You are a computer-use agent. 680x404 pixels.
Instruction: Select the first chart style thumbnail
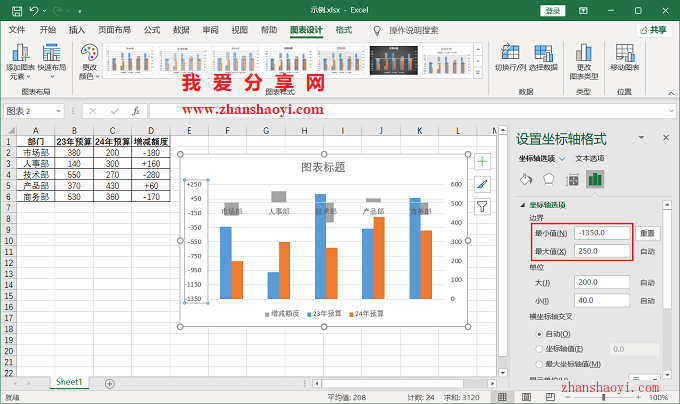(130, 60)
